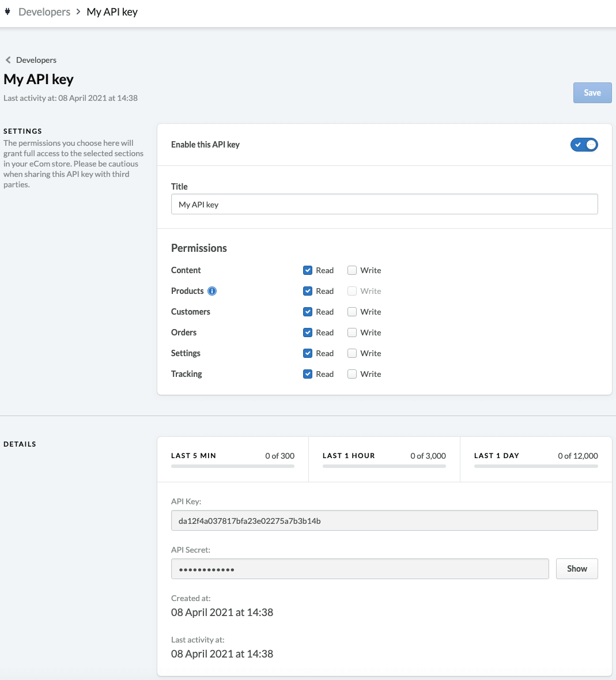Click the '0 of 300' usage count

279,456
